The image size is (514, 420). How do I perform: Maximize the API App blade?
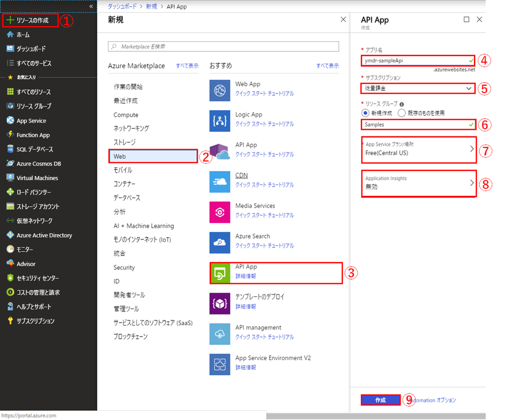click(x=466, y=20)
